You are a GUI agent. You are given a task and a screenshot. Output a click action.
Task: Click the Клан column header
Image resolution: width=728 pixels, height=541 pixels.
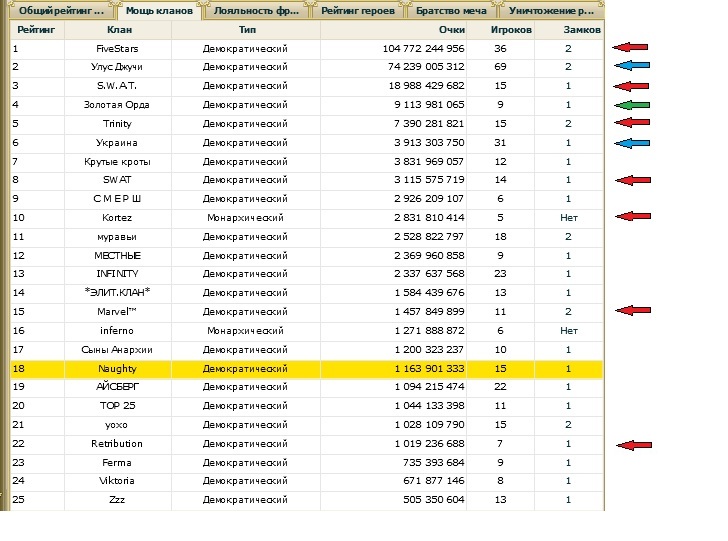119,30
